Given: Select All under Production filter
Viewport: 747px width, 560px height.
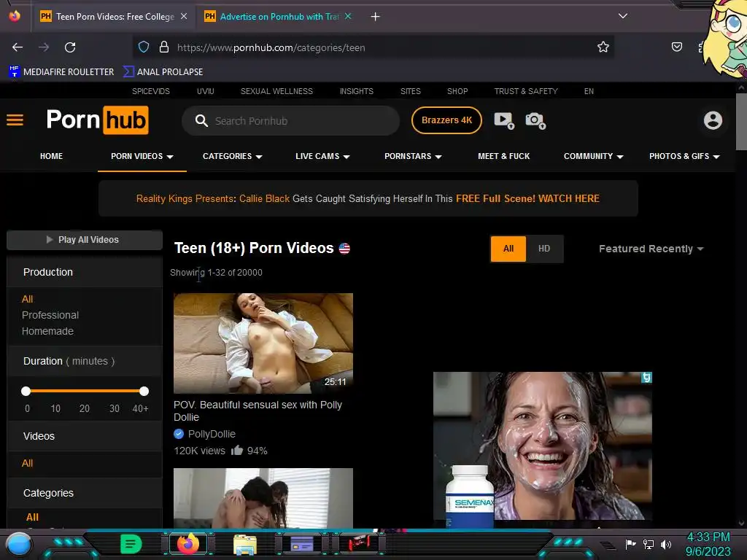Looking at the screenshot, I should (x=27, y=299).
